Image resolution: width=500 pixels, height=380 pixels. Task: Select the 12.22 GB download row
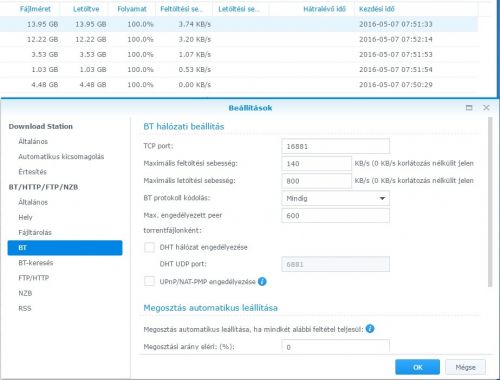[x=239, y=39]
